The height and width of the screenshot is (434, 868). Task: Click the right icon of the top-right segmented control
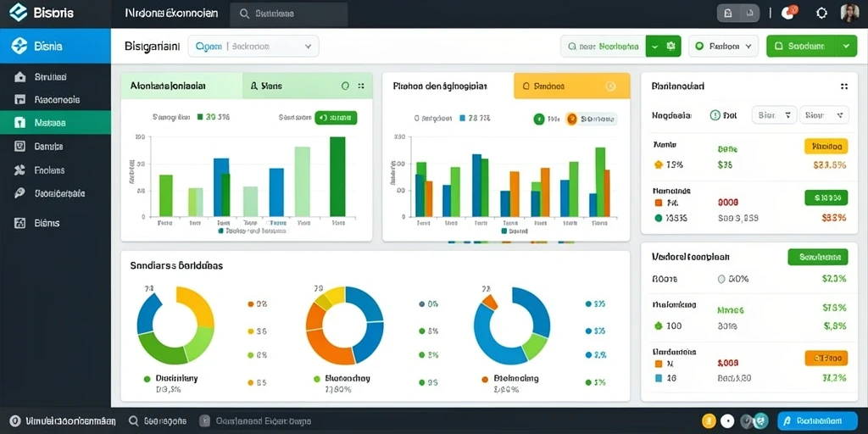[x=749, y=14]
